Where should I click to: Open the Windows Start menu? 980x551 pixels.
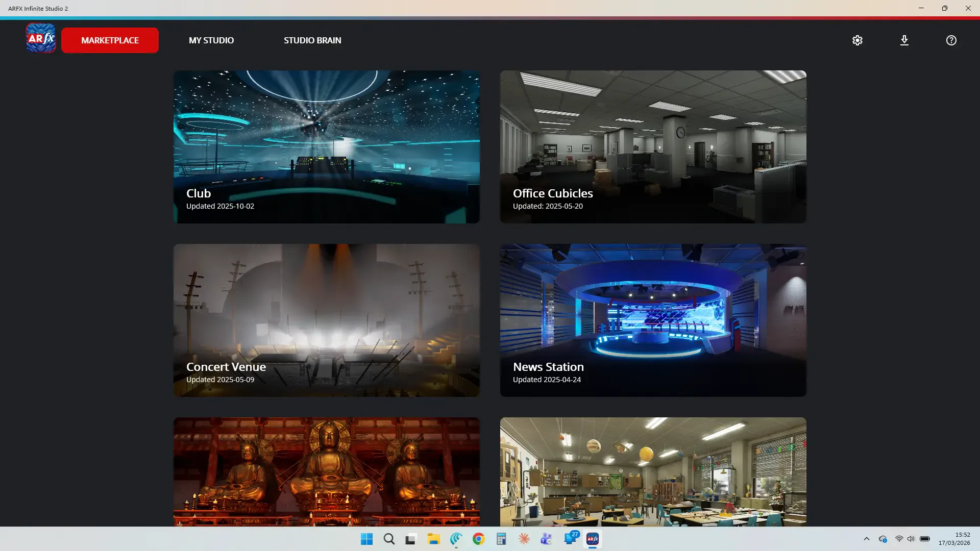366,539
